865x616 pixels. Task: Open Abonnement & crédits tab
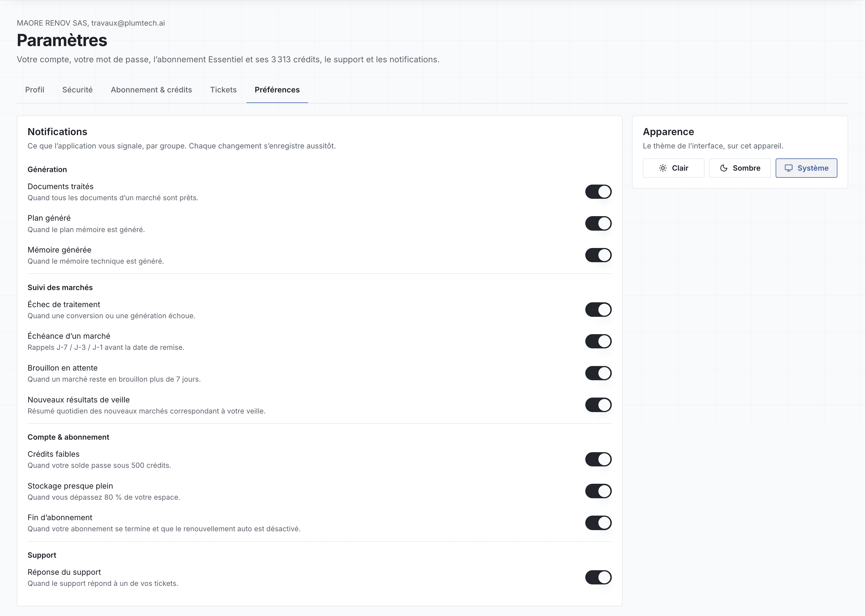click(x=151, y=90)
